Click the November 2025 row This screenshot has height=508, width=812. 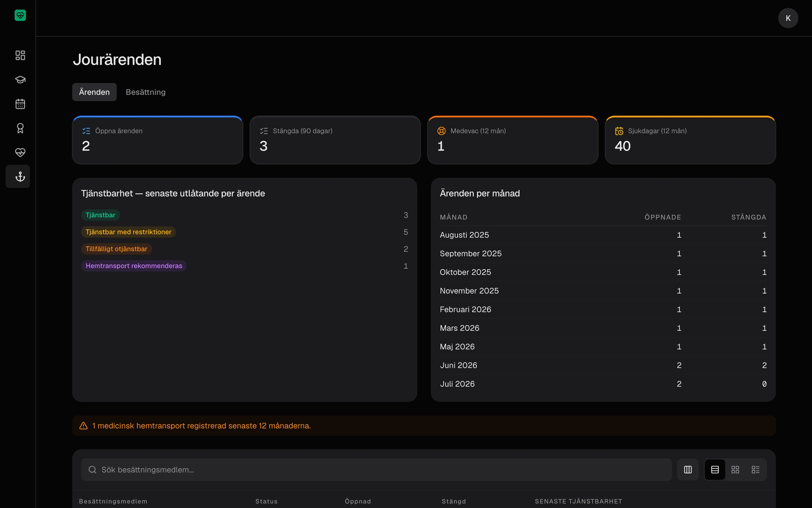click(x=603, y=291)
